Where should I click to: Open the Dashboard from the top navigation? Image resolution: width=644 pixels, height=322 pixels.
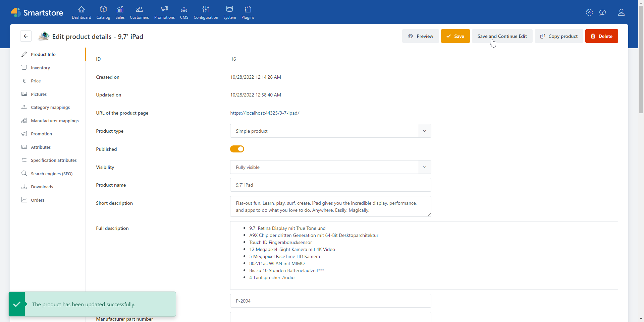point(81,12)
